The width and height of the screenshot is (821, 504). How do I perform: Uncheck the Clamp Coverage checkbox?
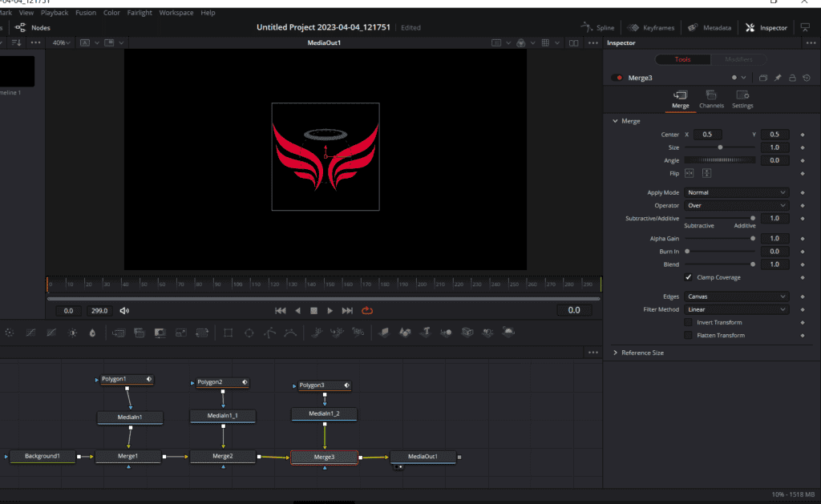(x=688, y=277)
